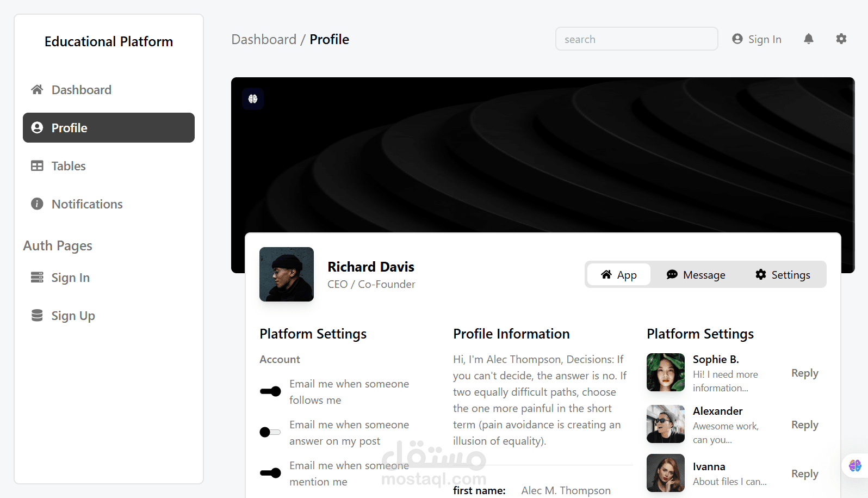This screenshot has width=868, height=498.
Task: Click the 'Profile Information' heading
Action: click(511, 334)
